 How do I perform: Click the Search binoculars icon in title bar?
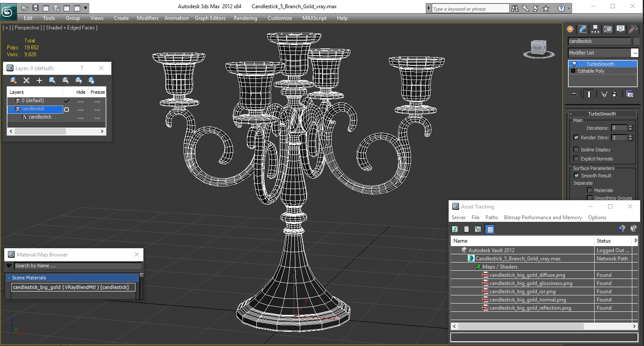(515, 8)
